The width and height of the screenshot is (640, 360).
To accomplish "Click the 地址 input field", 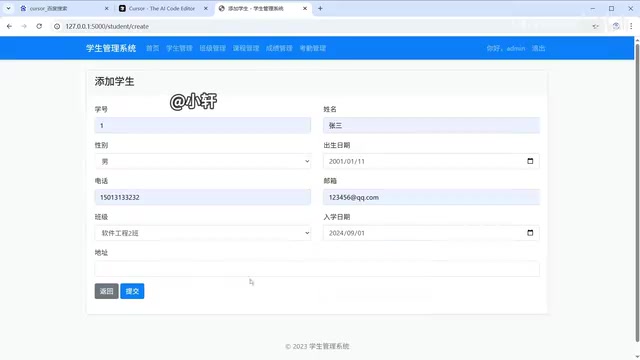I will click(x=317, y=269).
